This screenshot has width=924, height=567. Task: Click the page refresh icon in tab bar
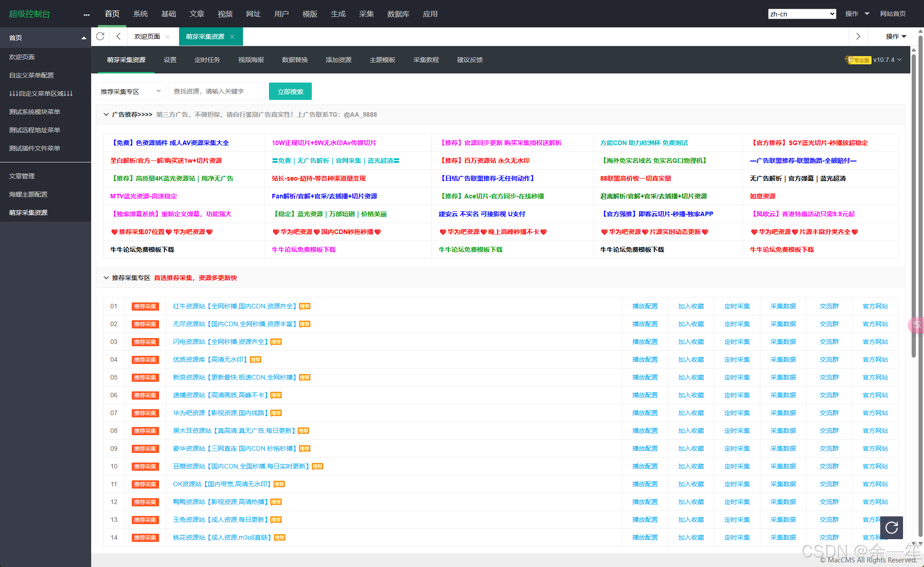tap(100, 36)
